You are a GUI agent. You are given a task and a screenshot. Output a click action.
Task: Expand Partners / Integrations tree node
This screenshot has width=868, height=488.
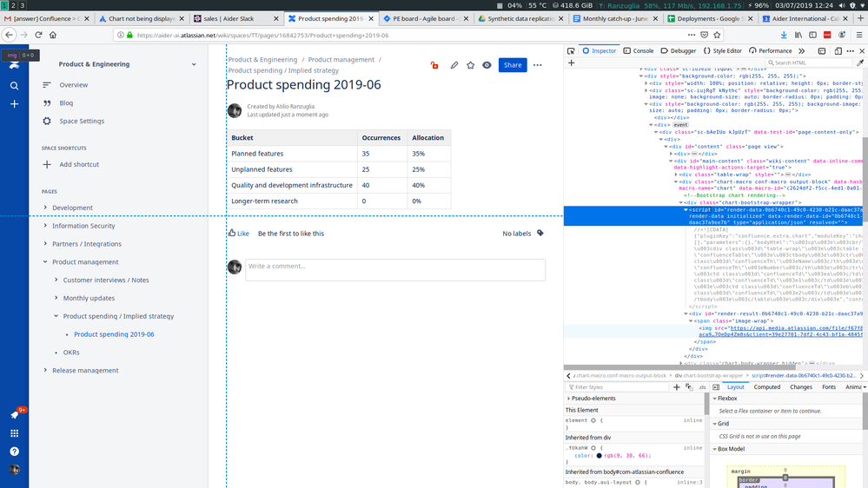(x=45, y=243)
